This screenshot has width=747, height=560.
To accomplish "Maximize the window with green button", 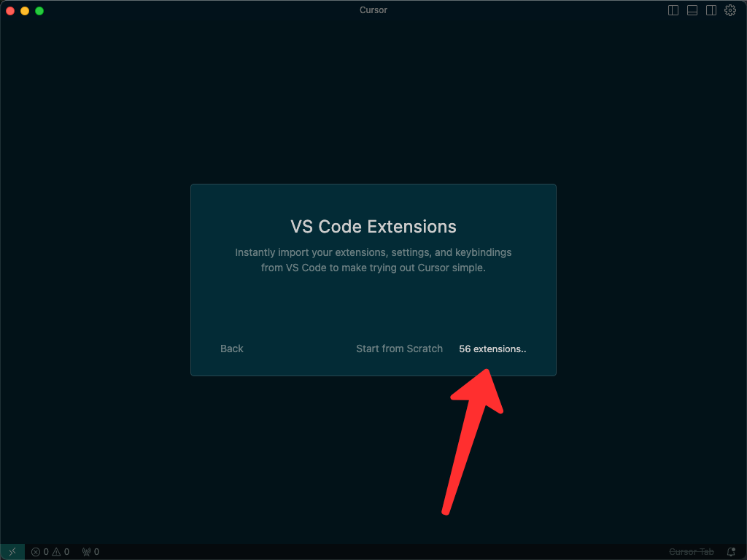I will (x=39, y=10).
